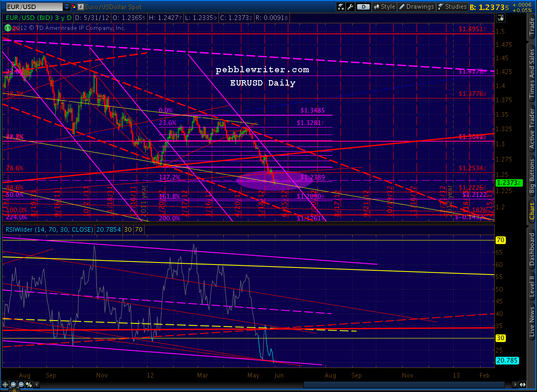Open the Drawings menu
Image resolution: width=537 pixels, height=392 pixels.
pyautogui.click(x=416, y=7)
